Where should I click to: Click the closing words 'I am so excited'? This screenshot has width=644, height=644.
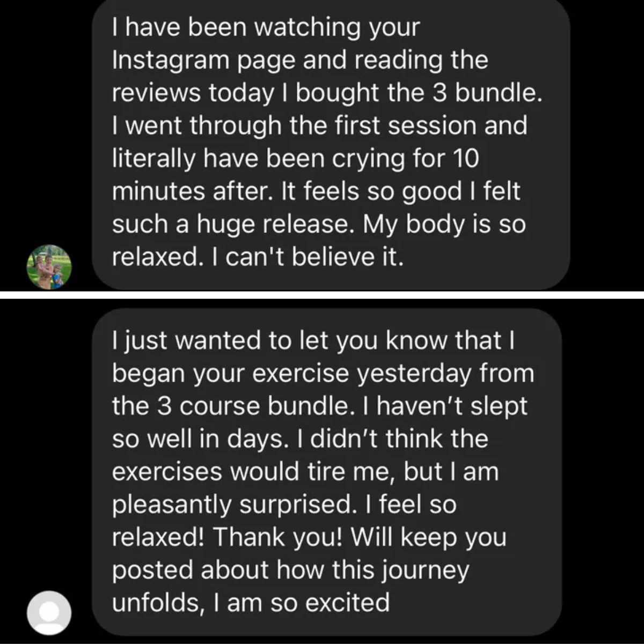point(301,603)
